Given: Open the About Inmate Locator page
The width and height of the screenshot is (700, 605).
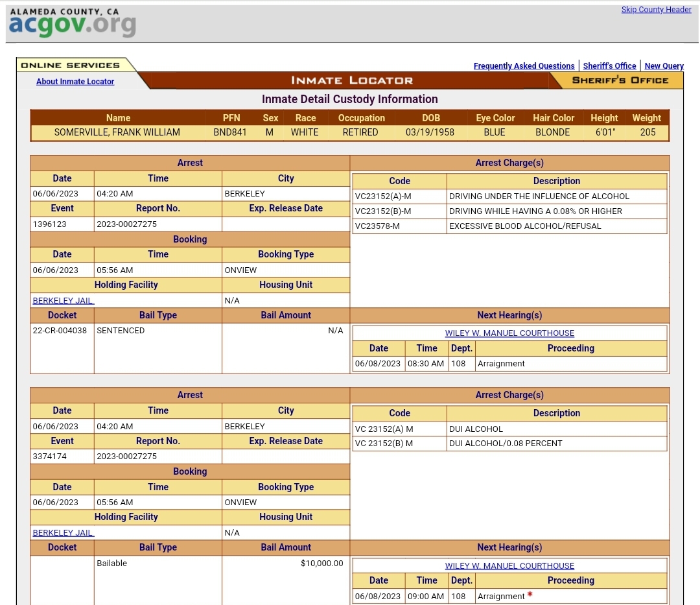Looking at the screenshot, I should click(x=75, y=81).
